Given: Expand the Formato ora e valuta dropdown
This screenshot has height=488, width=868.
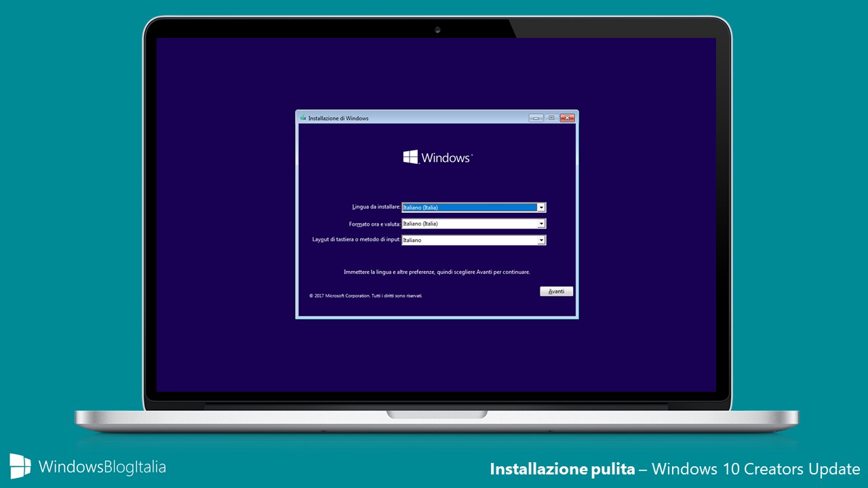Looking at the screenshot, I should point(474,224).
